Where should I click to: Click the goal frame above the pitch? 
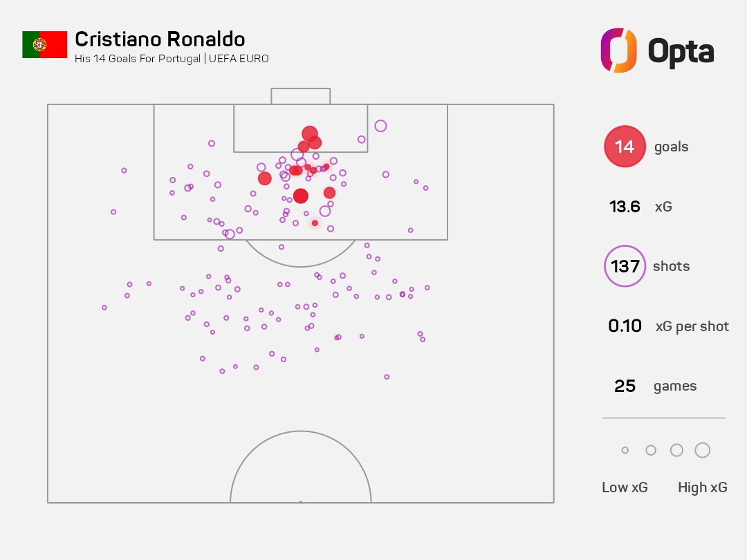tap(300, 96)
